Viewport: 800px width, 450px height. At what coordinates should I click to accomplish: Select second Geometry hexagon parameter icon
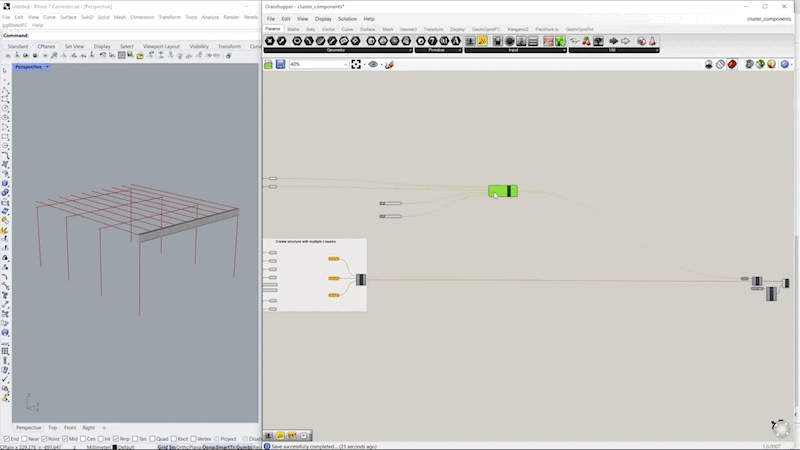click(x=282, y=41)
